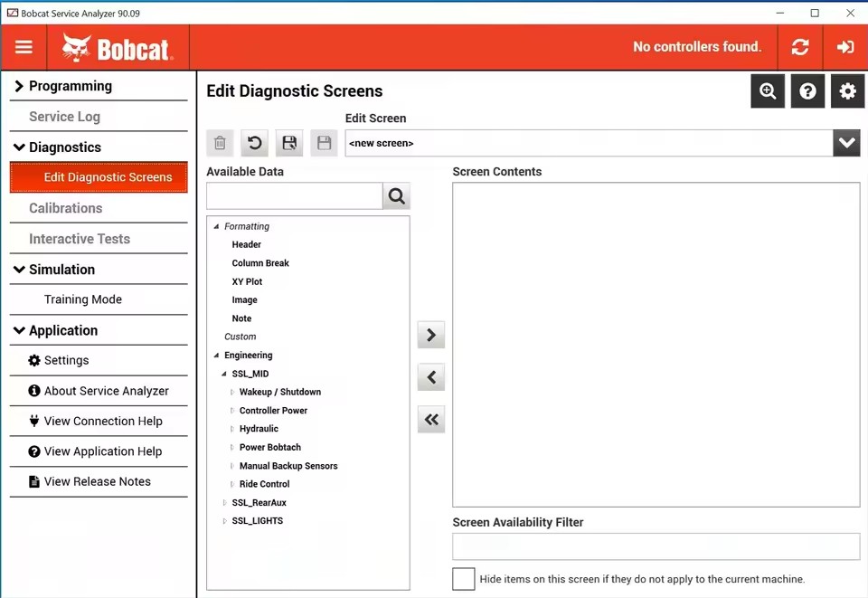Viewport: 868px width, 598px height.
Task: Click the Available Data search field
Action: coord(295,195)
